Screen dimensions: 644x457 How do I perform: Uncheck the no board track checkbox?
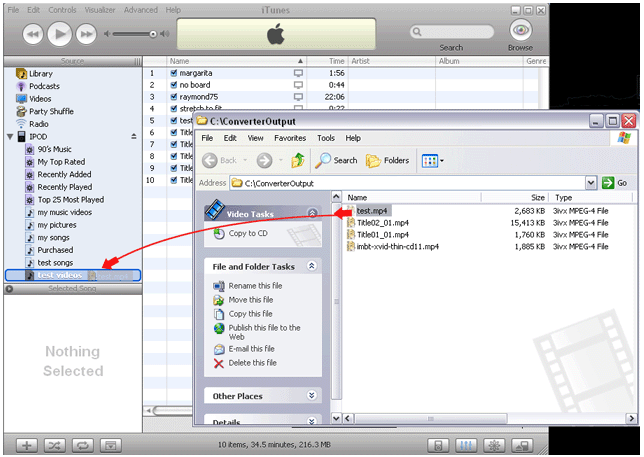pos(173,85)
